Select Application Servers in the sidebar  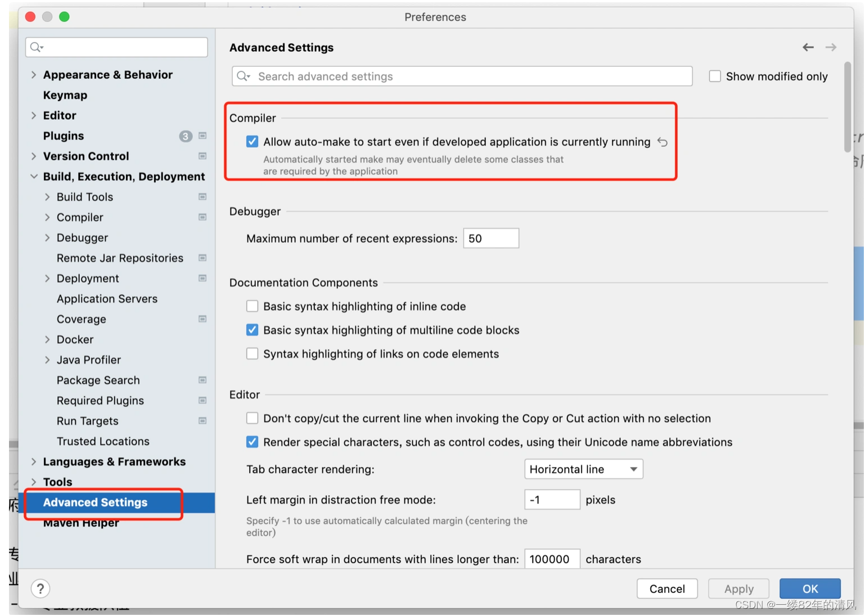click(107, 299)
